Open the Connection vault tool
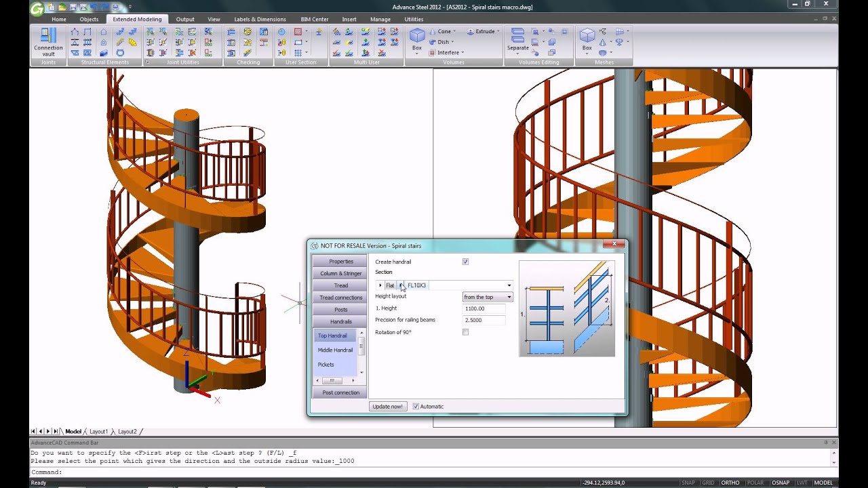Screen dimensions: 868x488 click(48, 42)
